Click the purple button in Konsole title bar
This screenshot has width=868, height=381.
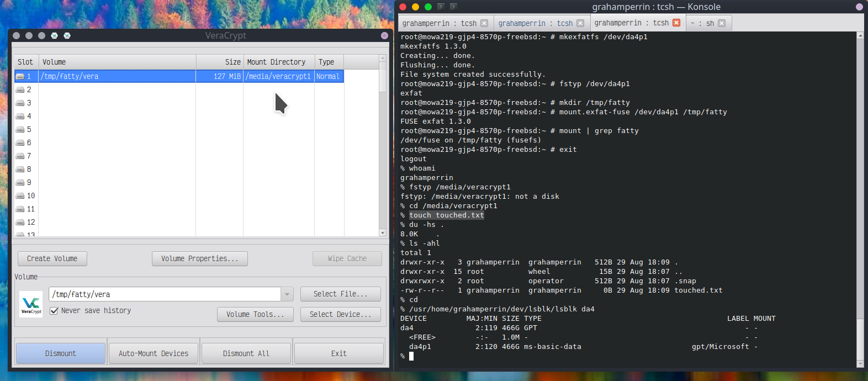point(859,7)
